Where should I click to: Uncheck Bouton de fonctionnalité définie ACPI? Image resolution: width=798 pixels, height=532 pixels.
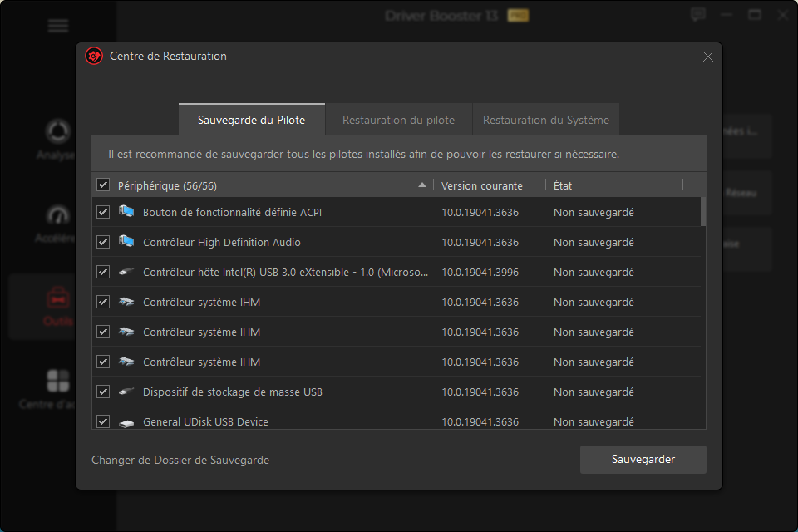103,212
